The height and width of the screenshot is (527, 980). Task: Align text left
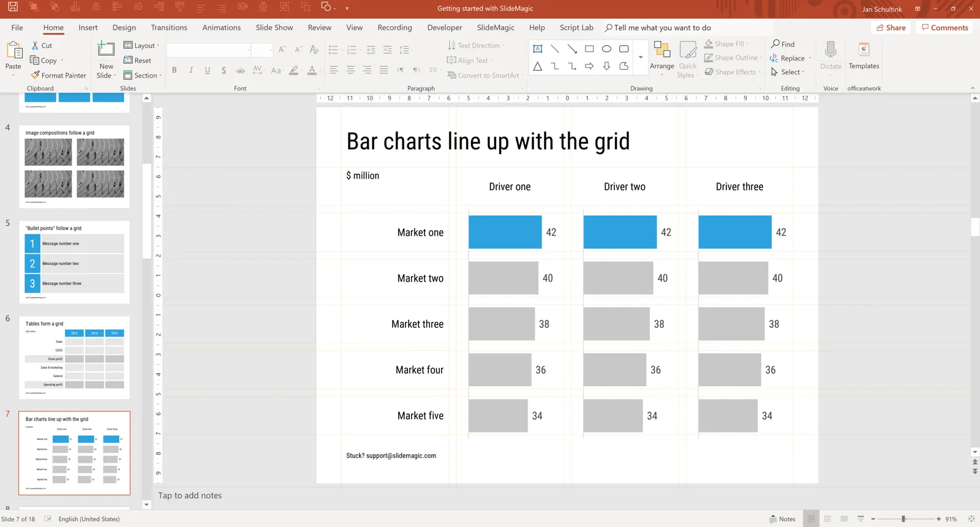point(334,70)
